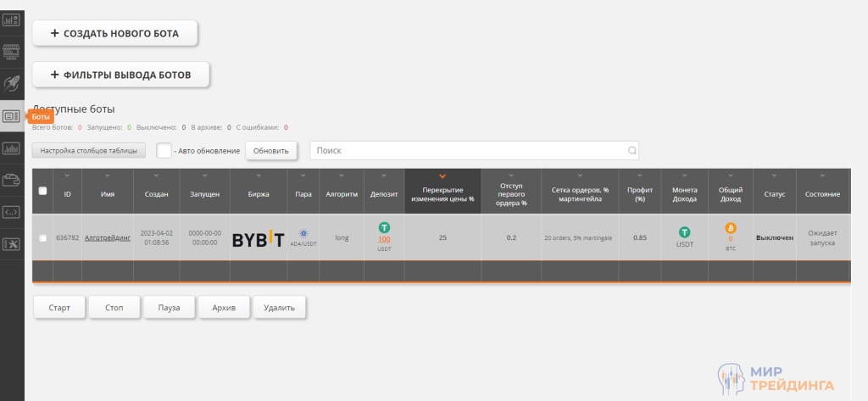Open the code brackets API sidebar icon
The image size is (868, 401).
12,212
